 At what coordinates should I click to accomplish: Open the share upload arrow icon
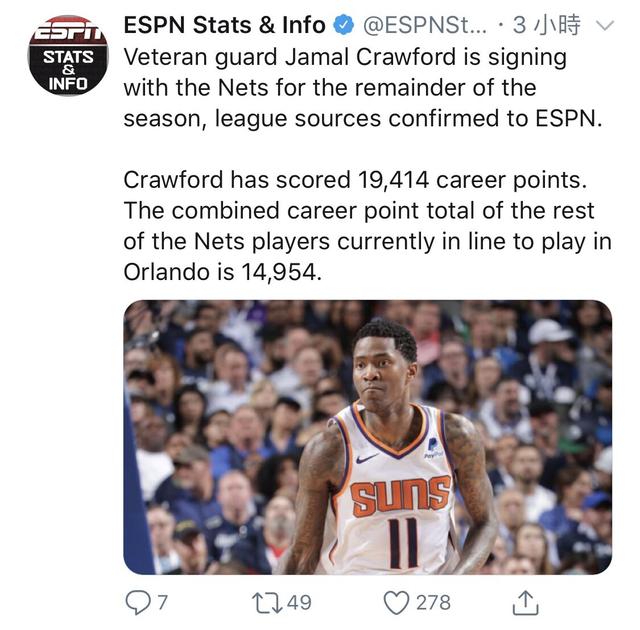(x=525, y=602)
